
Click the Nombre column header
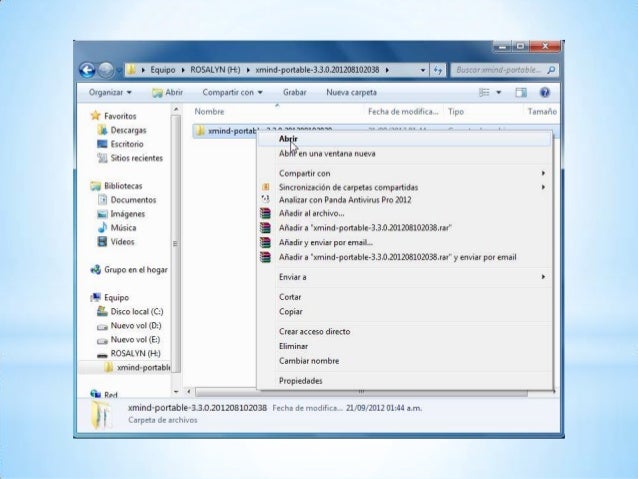277,112
